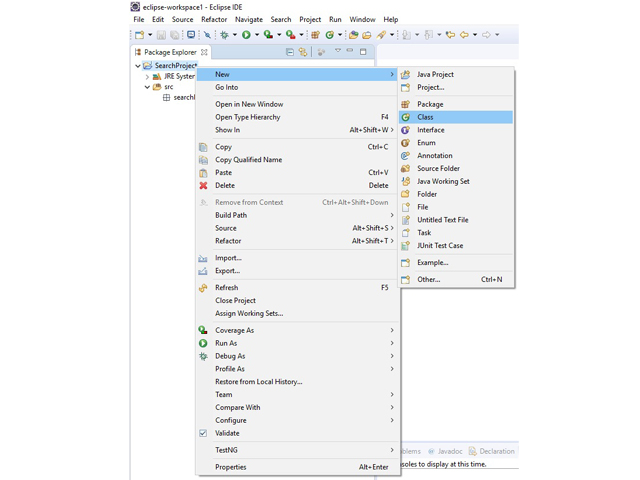Select Class in the New submenu
The image size is (640, 480).
456,117
